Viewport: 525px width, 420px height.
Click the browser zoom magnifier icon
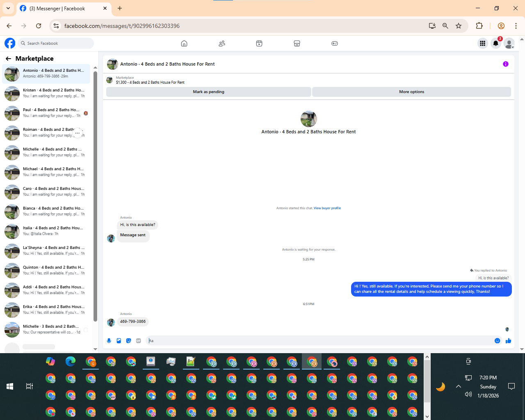click(x=445, y=26)
